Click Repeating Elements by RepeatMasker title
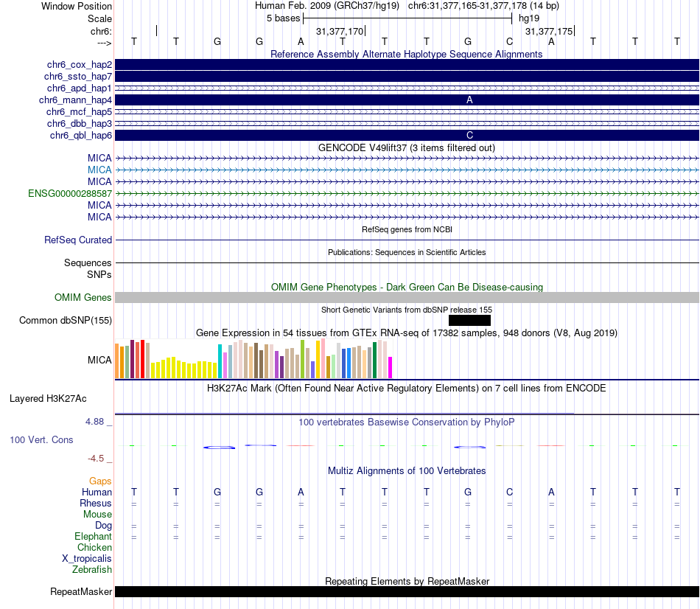This screenshot has width=700, height=609. (x=407, y=581)
